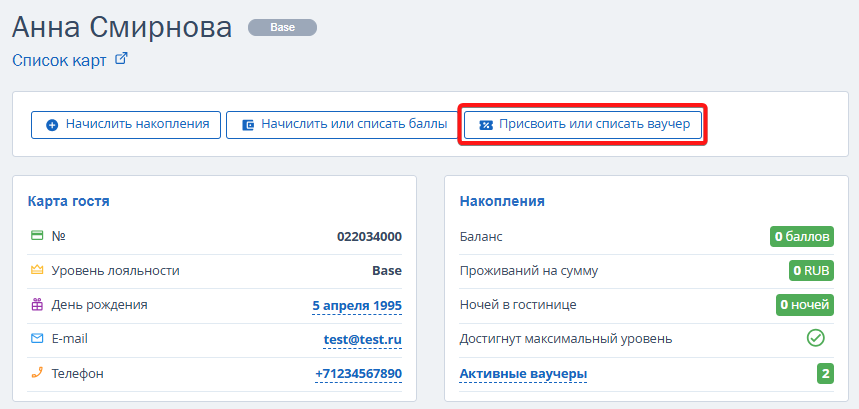Edit the email test@test.ru
Image resolution: width=859 pixels, height=409 pixels.
tap(363, 340)
